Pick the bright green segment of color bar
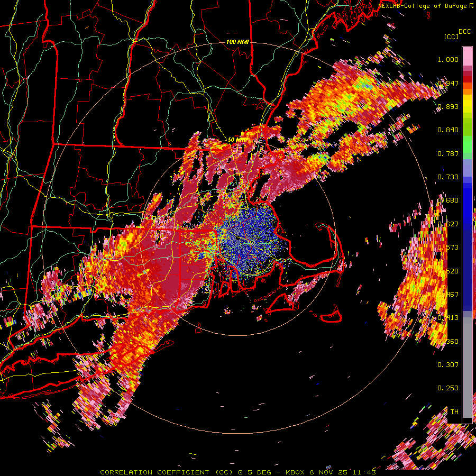 pos(467,145)
